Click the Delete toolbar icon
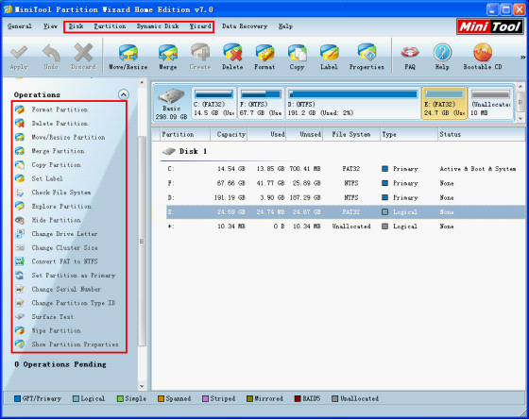This screenshot has height=420, width=529. tap(232, 57)
